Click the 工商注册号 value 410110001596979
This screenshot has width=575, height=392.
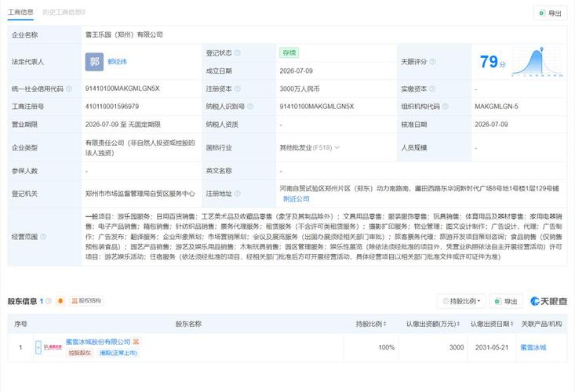pyautogui.click(x=112, y=107)
